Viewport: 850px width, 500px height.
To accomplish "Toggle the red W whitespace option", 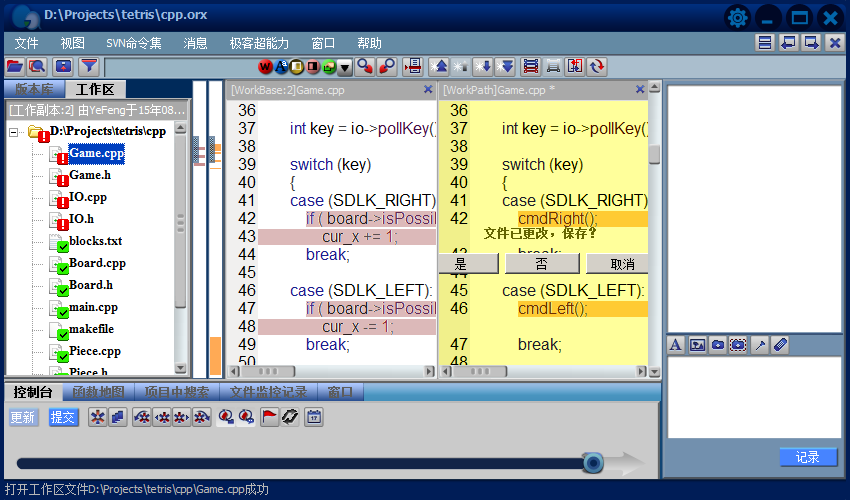I will click(x=265, y=67).
